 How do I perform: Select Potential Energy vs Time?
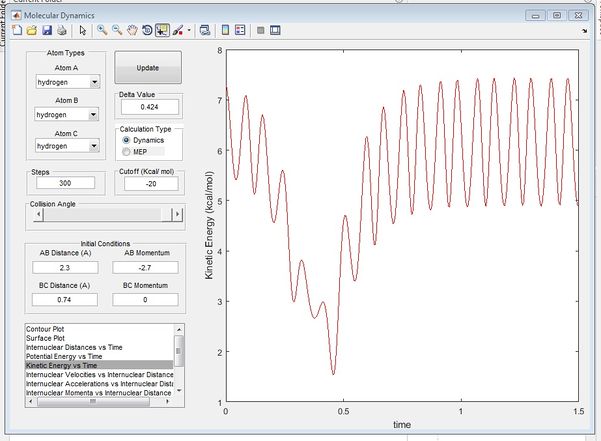click(x=99, y=356)
